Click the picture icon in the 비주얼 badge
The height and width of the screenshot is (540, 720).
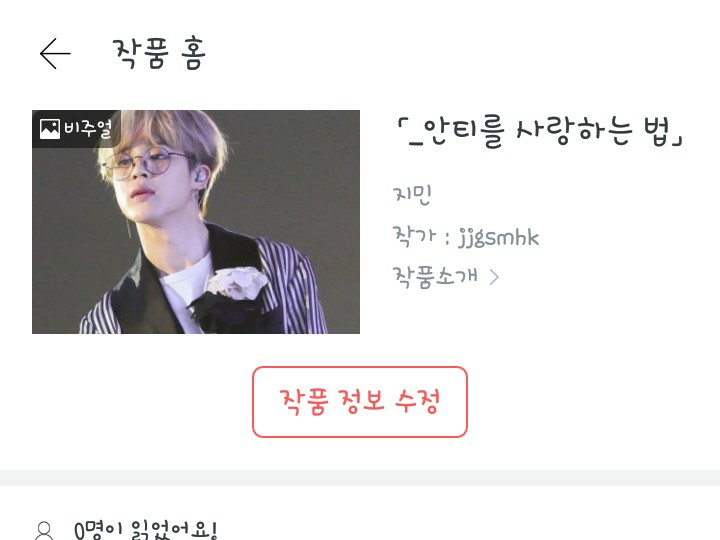tap(50, 129)
